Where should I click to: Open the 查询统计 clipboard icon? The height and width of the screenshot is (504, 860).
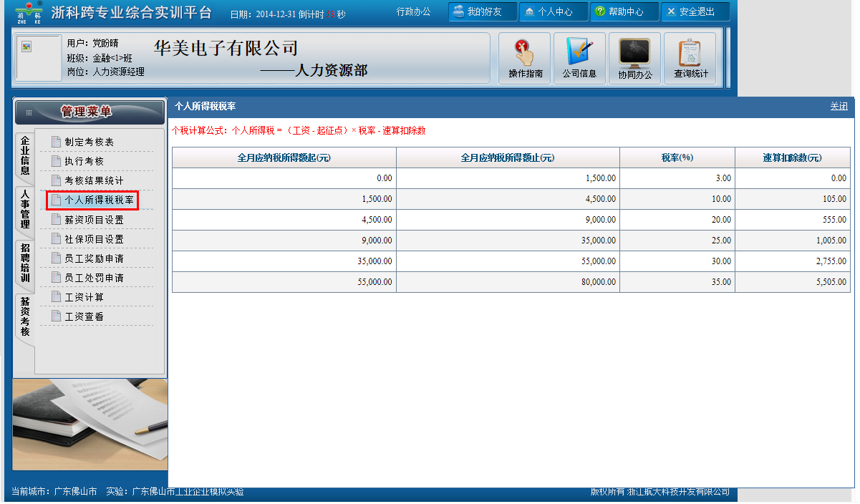(x=690, y=59)
